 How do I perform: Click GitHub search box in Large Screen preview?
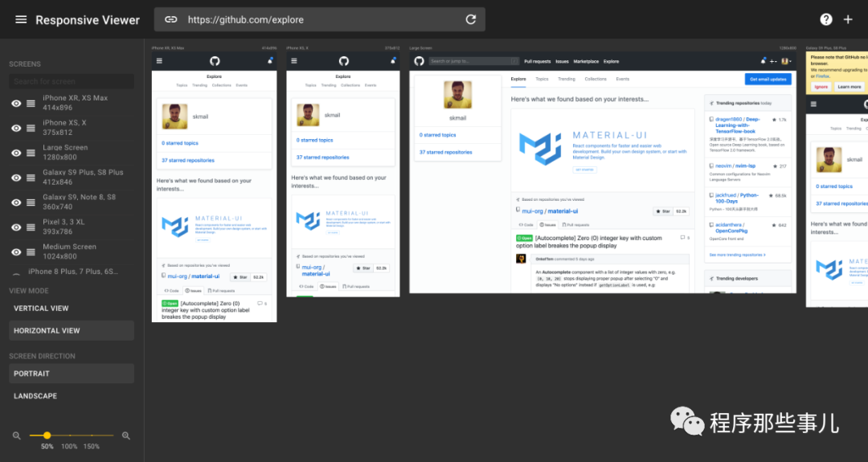(474, 61)
